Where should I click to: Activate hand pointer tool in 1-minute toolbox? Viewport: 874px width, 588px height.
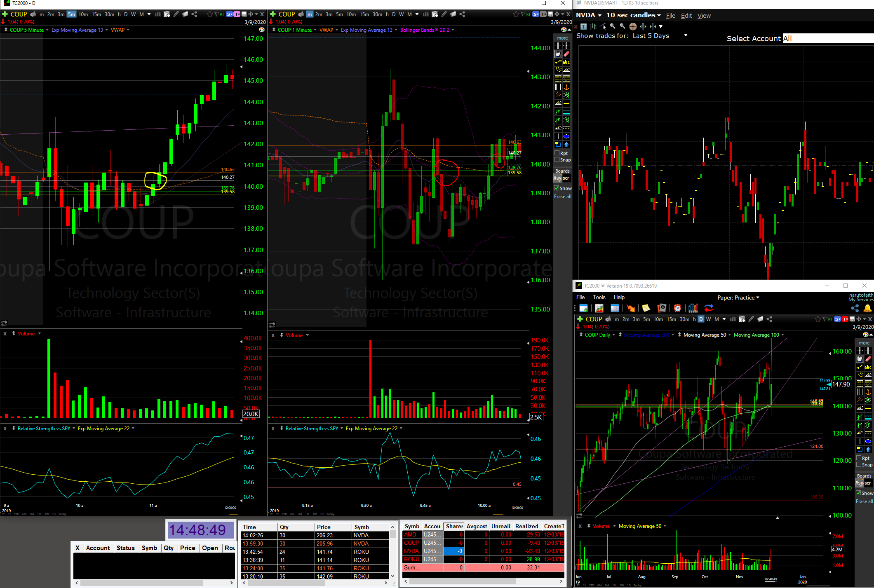pos(558,54)
